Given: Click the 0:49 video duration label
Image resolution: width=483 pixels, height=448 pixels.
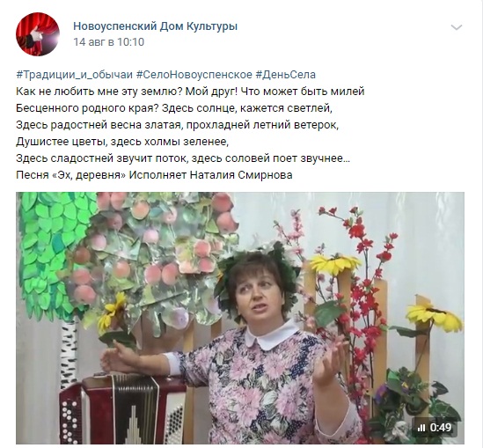Looking at the screenshot, I should tap(441, 428).
